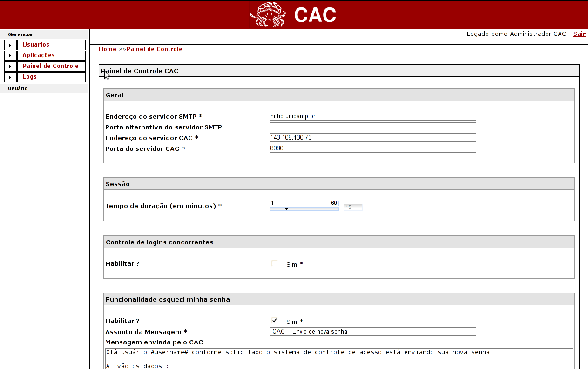The height and width of the screenshot is (369, 588).
Task: Open Aplicações in the sidebar
Action: [x=39, y=55]
